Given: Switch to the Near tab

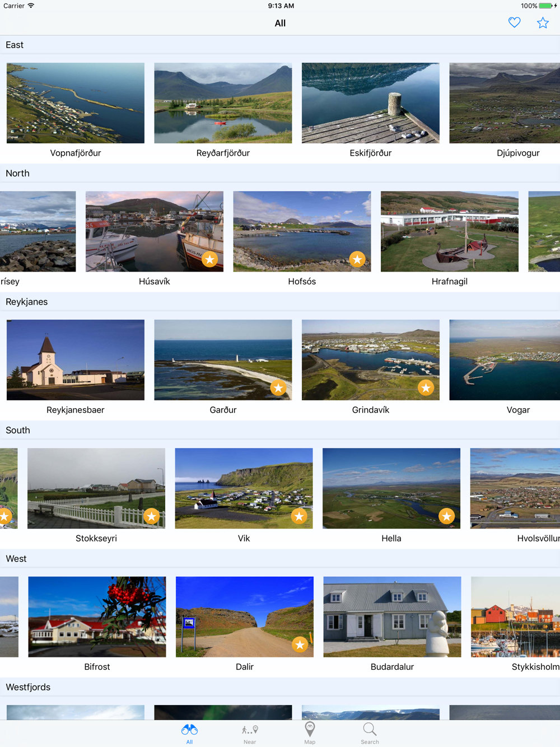Looking at the screenshot, I should click(x=250, y=734).
